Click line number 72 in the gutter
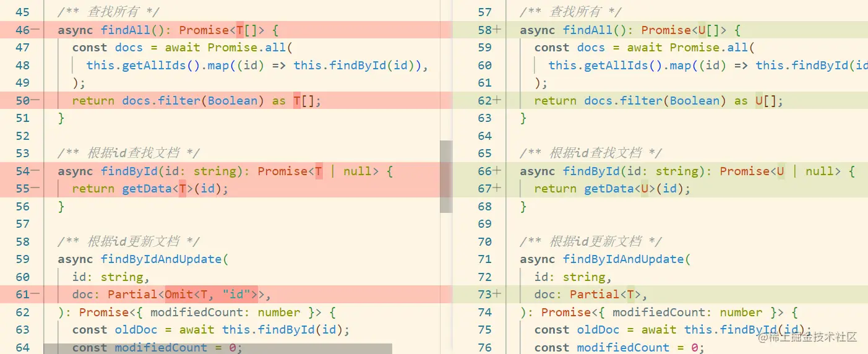Screen dimensions: 868x354 click(x=485, y=277)
